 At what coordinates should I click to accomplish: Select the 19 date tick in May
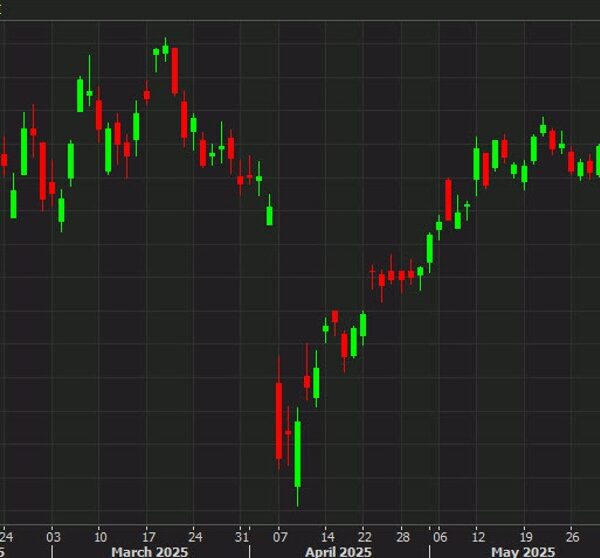tap(525, 534)
